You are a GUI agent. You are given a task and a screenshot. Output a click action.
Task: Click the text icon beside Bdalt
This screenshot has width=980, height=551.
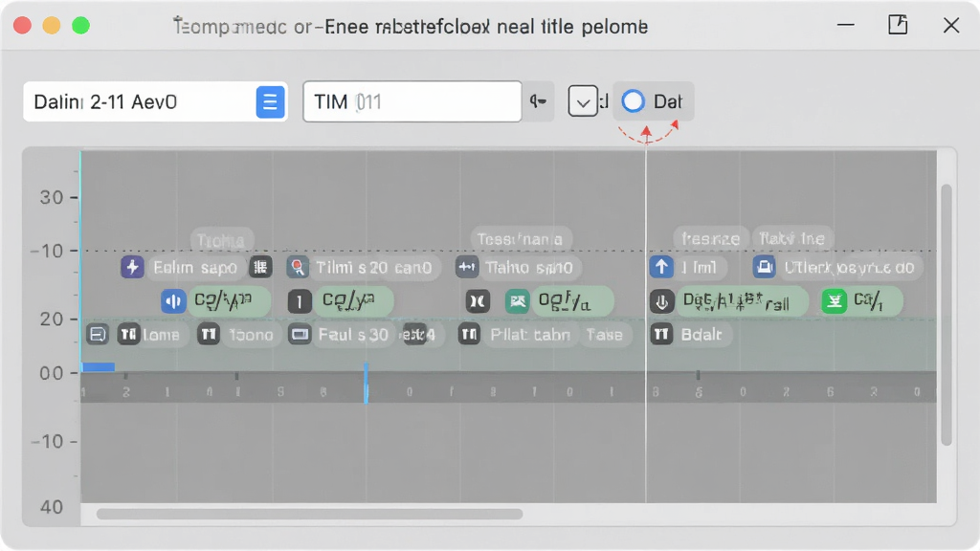[661, 335]
